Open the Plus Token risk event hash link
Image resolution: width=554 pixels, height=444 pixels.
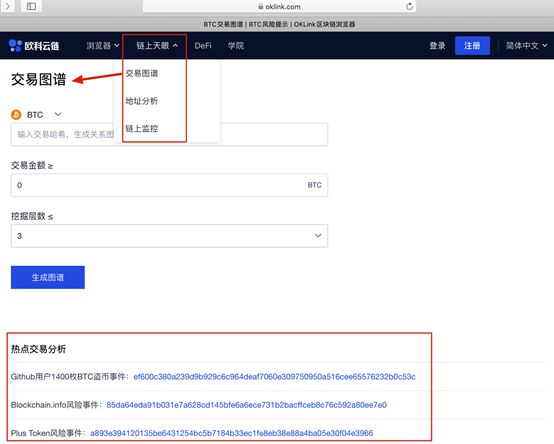(x=232, y=433)
